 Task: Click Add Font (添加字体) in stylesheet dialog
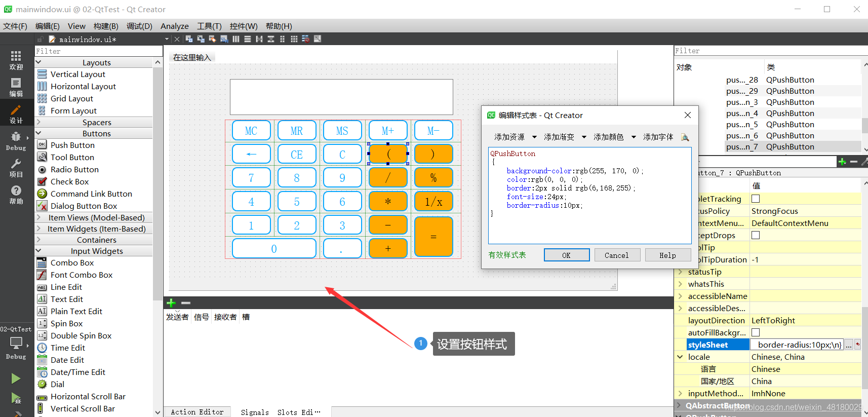[658, 137]
